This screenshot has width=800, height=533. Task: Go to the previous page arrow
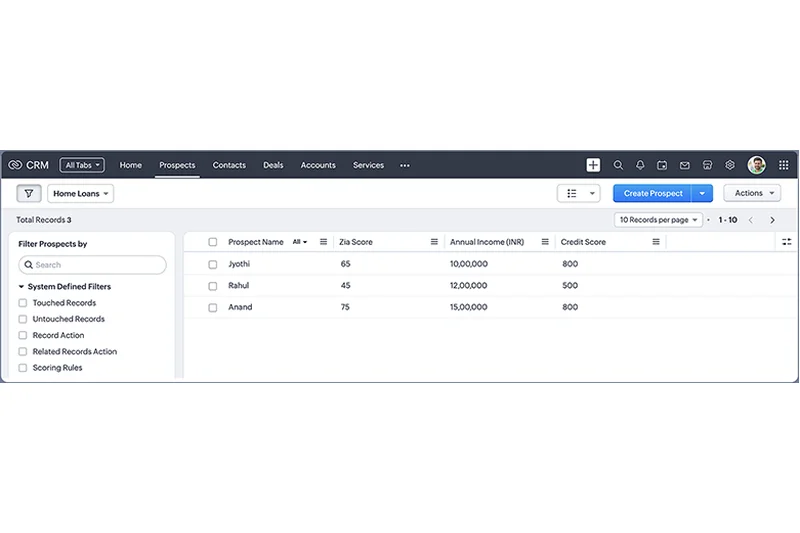coord(751,220)
